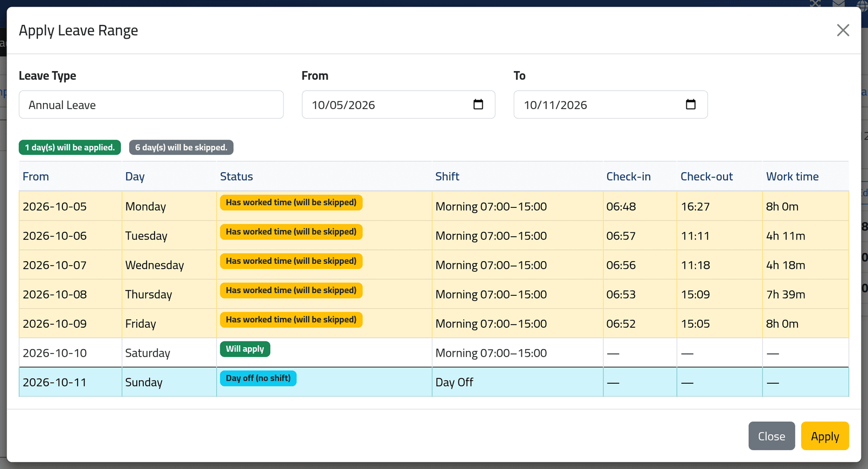Click the work time value 4h 18m
868x469 pixels.
(x=786, y=265)
